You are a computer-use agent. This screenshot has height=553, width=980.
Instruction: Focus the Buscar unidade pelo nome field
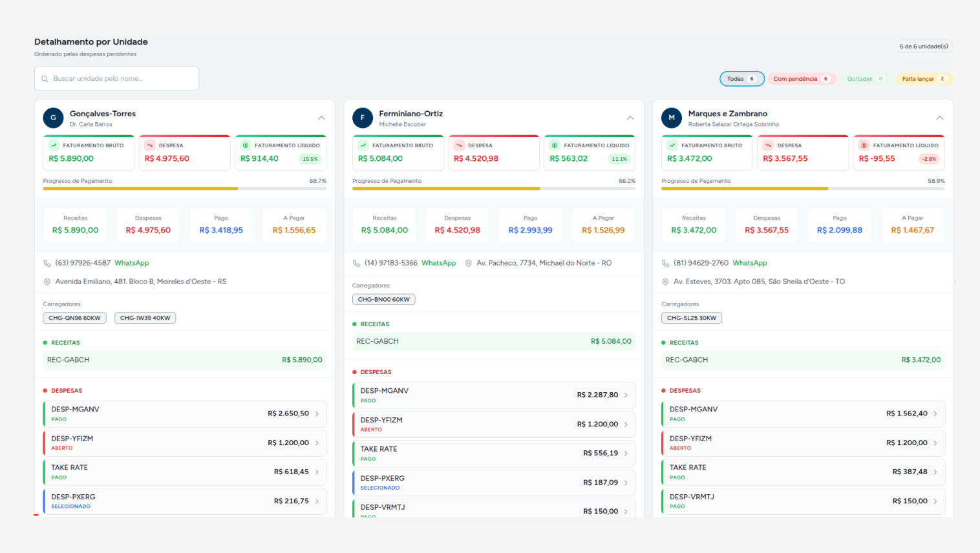coord(116,79)
